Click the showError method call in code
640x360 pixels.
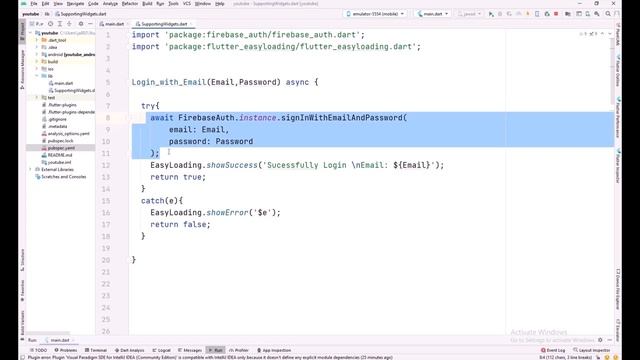point(227,213)
